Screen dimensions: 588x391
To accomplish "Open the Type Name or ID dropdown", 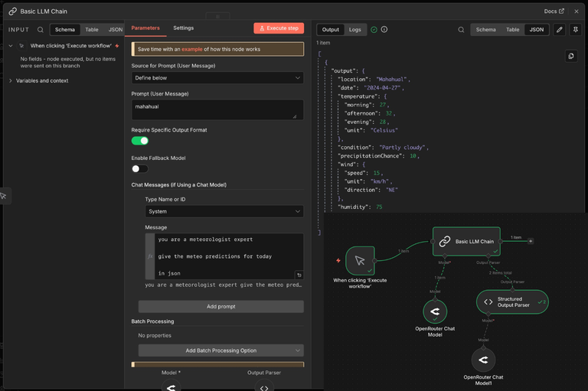I will pyautogui.click(x=224, y=211).
